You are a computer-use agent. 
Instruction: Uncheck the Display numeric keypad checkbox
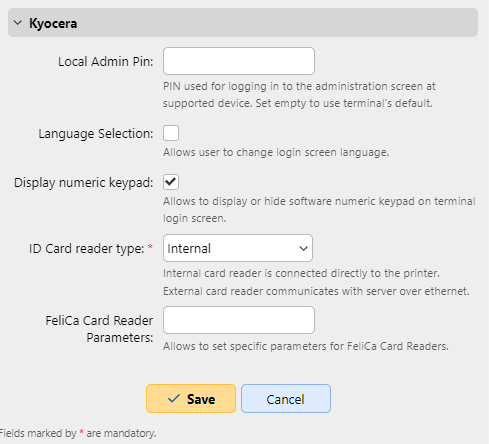[x=171, y=182]
